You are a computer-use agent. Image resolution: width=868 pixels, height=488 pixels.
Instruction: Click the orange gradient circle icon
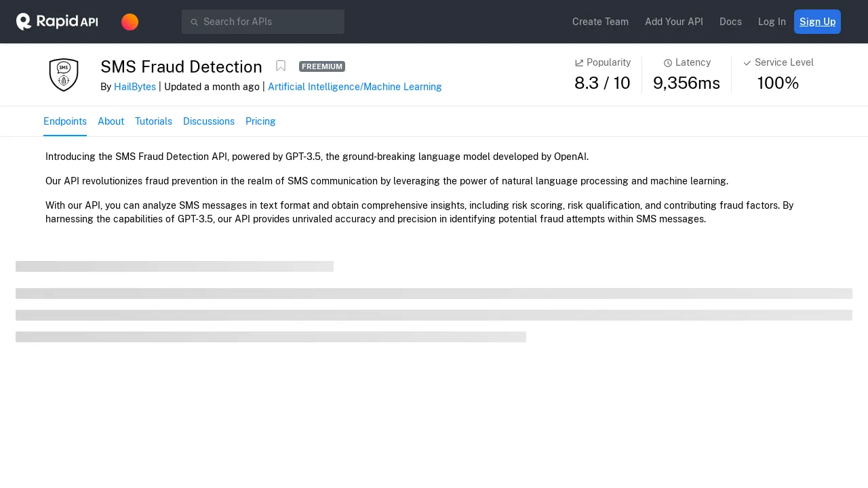[x=130, y=22]
